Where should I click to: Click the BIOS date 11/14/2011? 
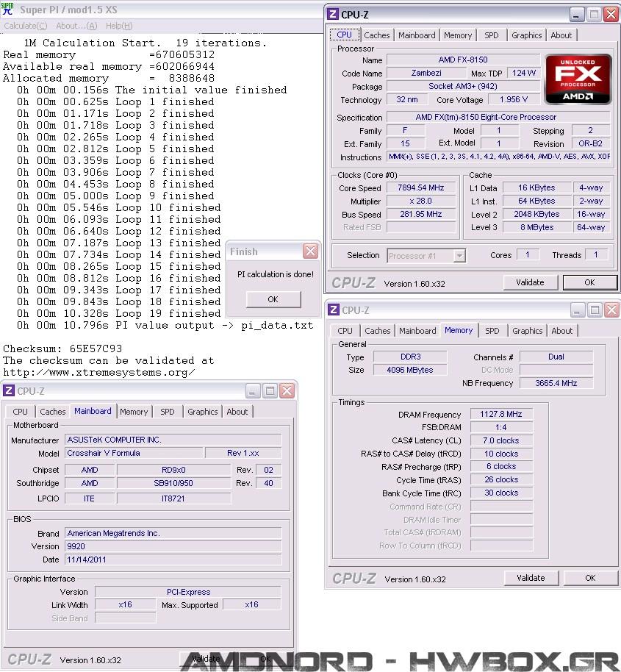pos(173,560)
